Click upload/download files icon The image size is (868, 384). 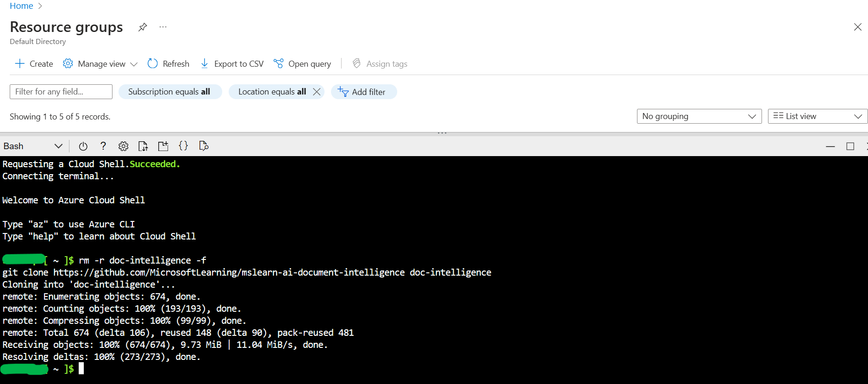(x=143, y=146)
